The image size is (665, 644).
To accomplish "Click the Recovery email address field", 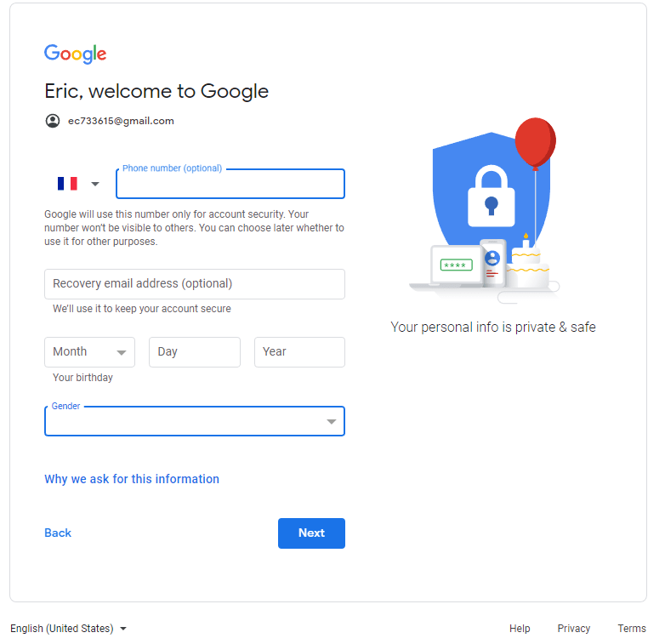I will click(195, 284).
